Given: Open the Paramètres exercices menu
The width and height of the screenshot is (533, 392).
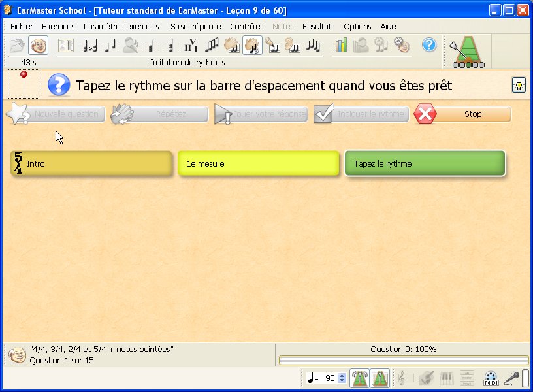Looking at the screenshot, I should (121, 27).
